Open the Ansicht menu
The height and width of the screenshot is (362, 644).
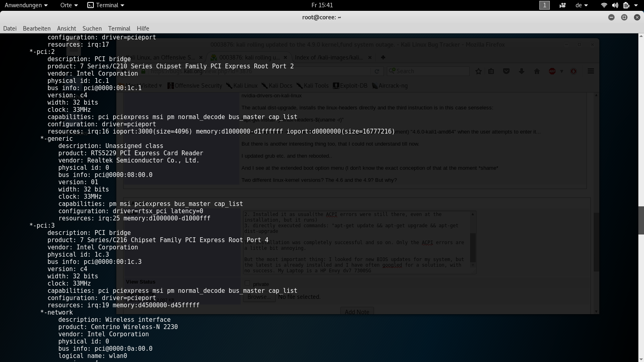[x=66, y=29]
